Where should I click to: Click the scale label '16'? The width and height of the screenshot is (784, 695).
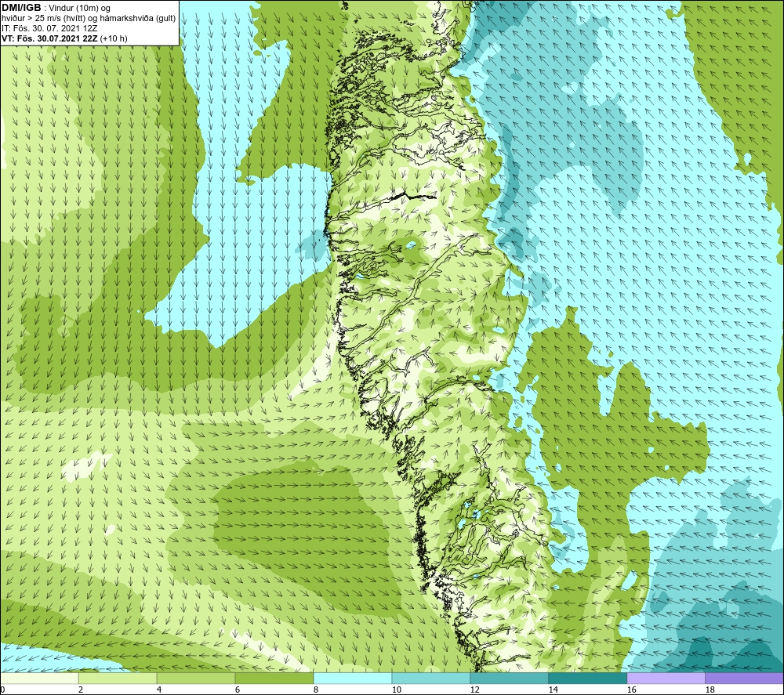tap(631, 690)
